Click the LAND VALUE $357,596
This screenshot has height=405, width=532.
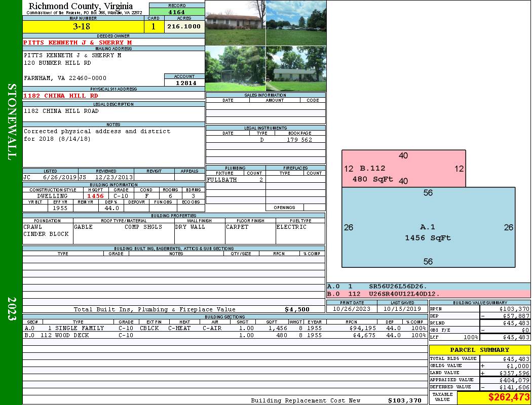coord(514,373)
